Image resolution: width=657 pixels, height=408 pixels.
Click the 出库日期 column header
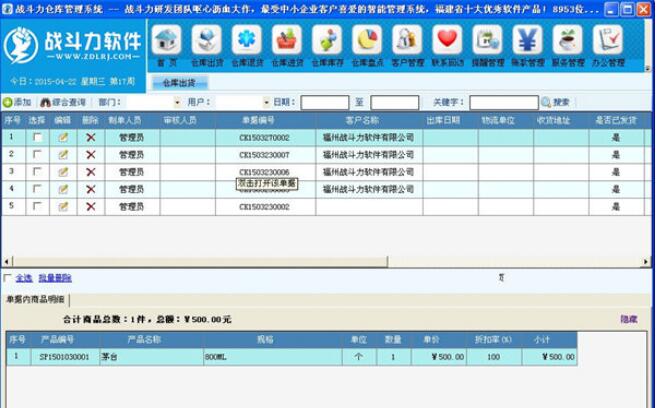coord(443,120)
